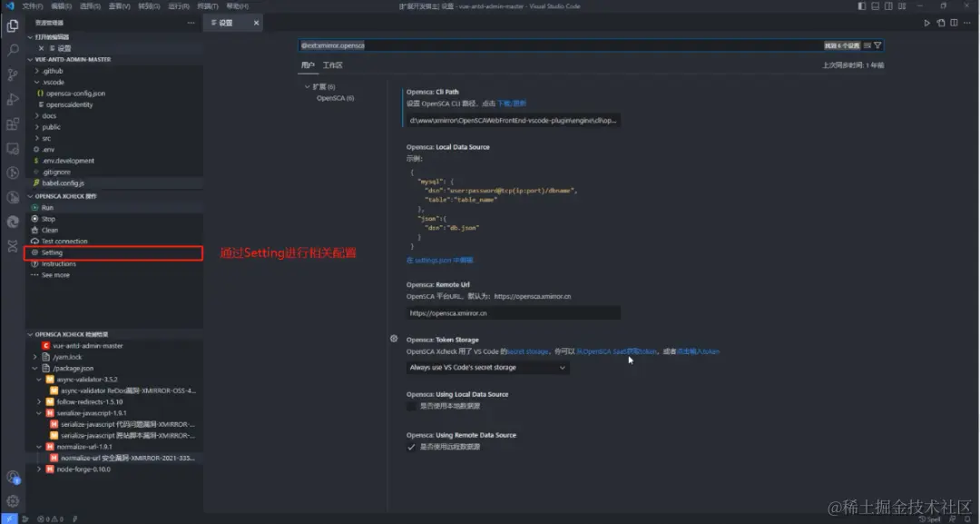Clear the settings search input
The image size is (980, 524).
click(867, 45)
